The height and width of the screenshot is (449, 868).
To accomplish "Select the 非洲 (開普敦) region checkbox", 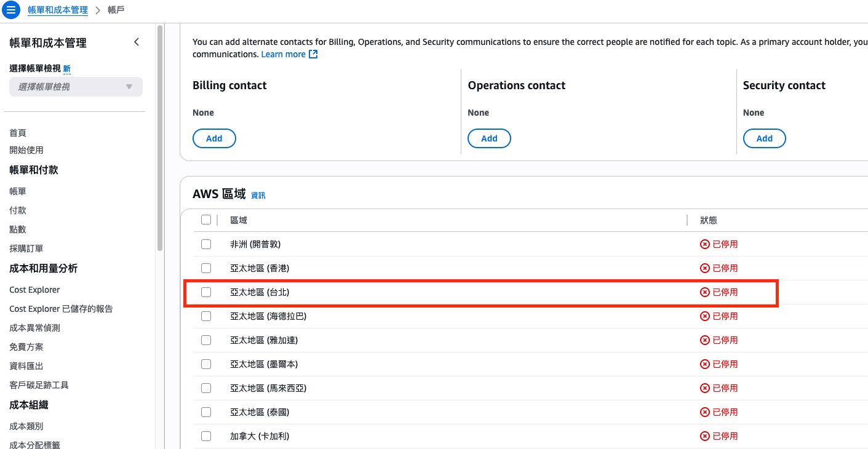I will (206, 244).
